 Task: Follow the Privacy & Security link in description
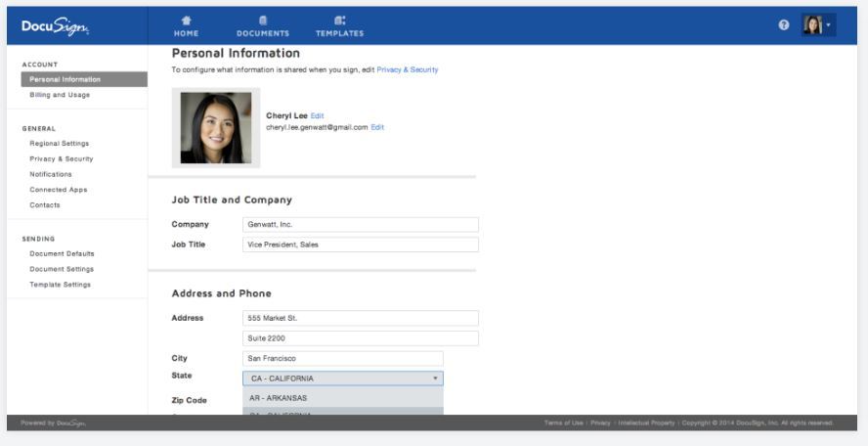[408, 69]
